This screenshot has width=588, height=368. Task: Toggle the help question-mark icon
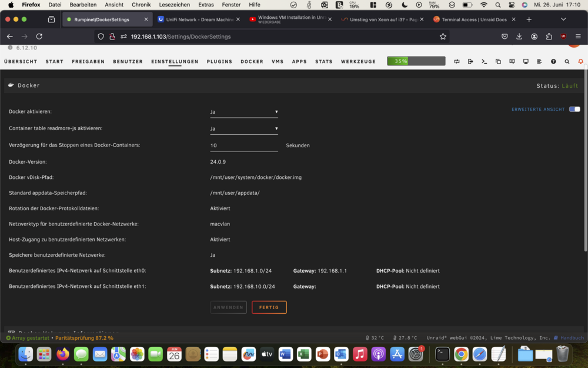point(553,61)
